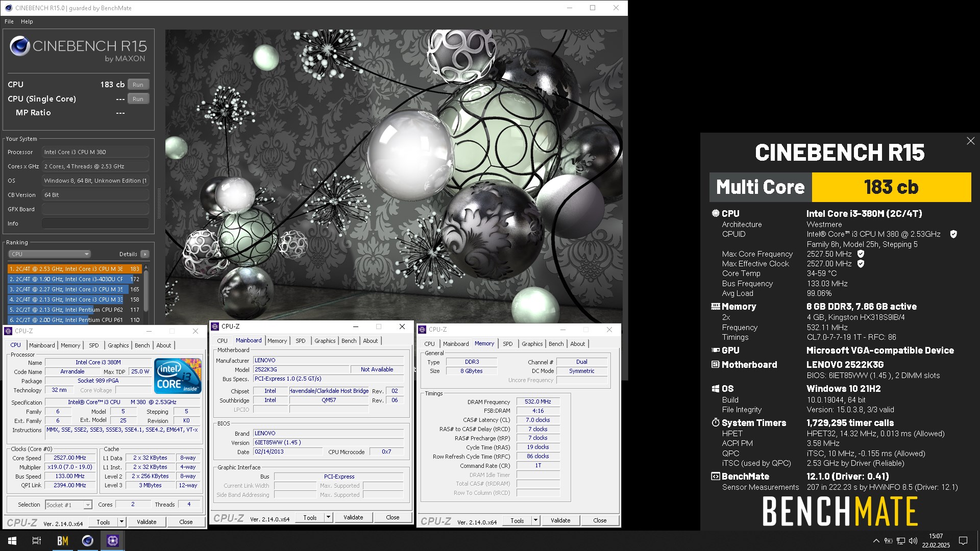
Task: Click the BenchMate GPU section icon
Action: [716, 350]
